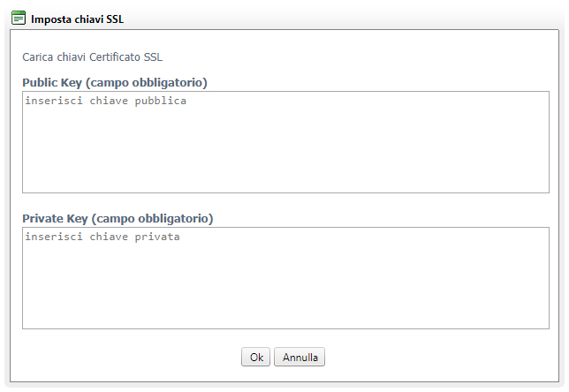Click the green window icon beside the title

[19, 18]
